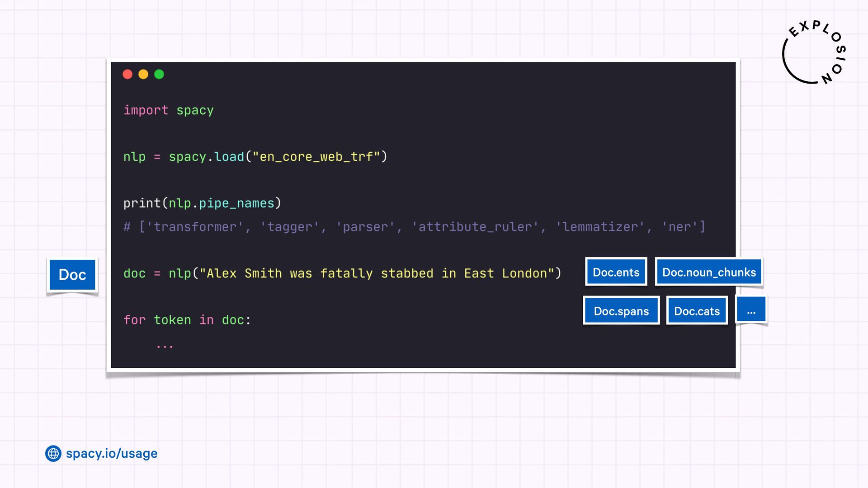Viewport: 868px width, 488px height.
Task: Click the 'for token in doc' line
Action: (187, 320)
